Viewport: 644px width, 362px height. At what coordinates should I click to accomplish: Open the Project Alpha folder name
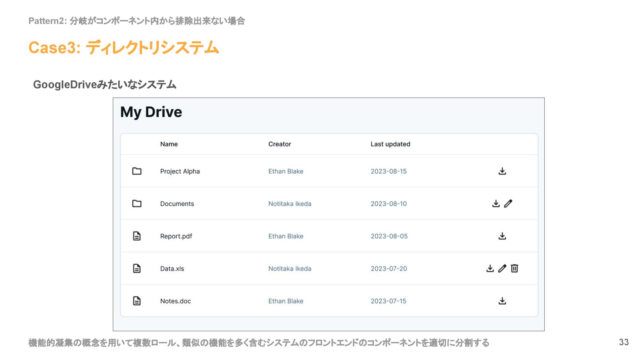point(180,171)
